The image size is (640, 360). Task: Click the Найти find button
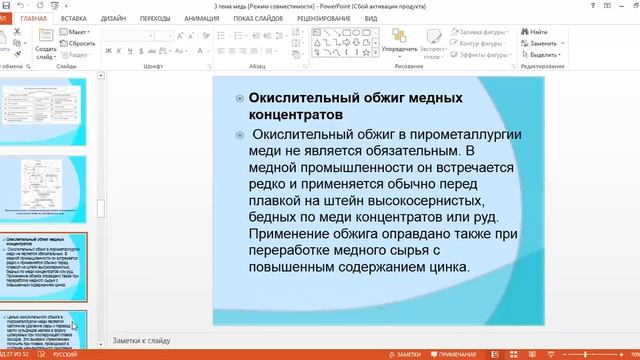[x=534, y=32]
